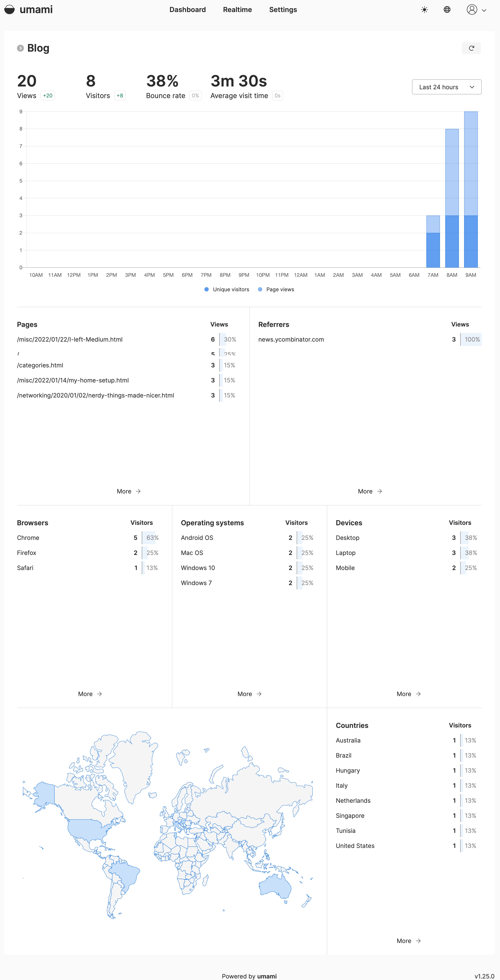
Task: Click the +8 visitors change badge
Action: tap(119, 96)
